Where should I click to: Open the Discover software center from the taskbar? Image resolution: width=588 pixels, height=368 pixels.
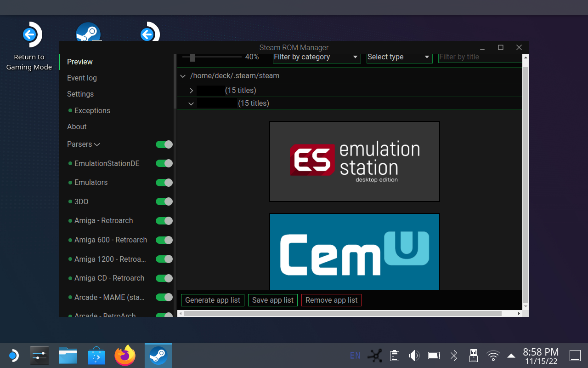96,355
